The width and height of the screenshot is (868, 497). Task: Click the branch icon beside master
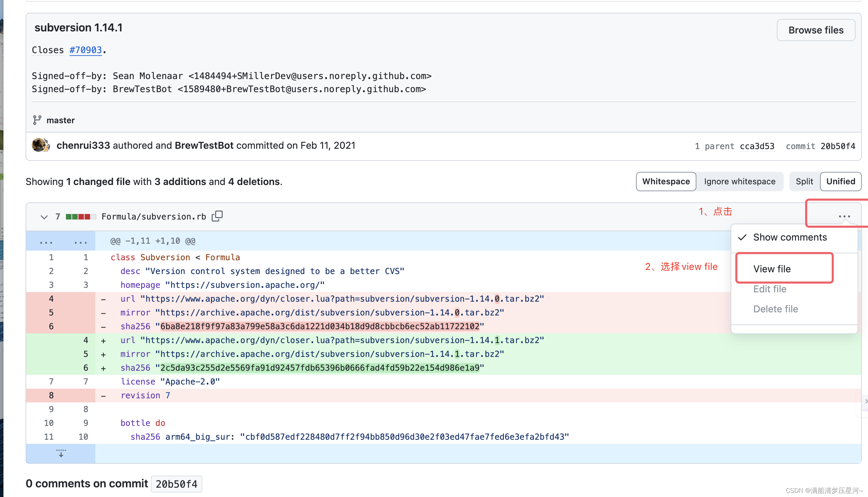[x=38, y=120]
